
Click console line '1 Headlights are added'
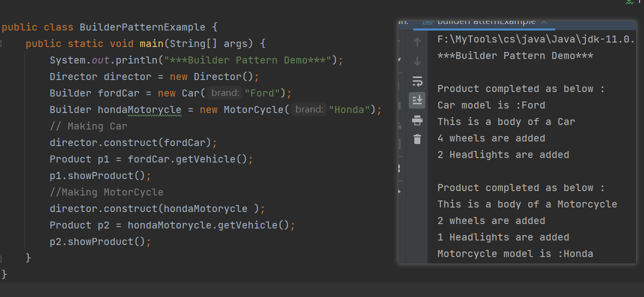[x=503, y=237]
